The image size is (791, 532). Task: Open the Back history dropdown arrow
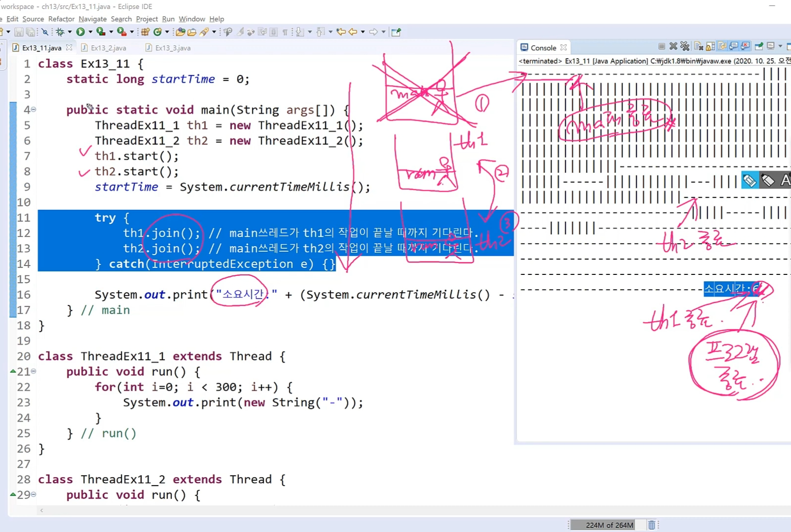tap(363, 32)
